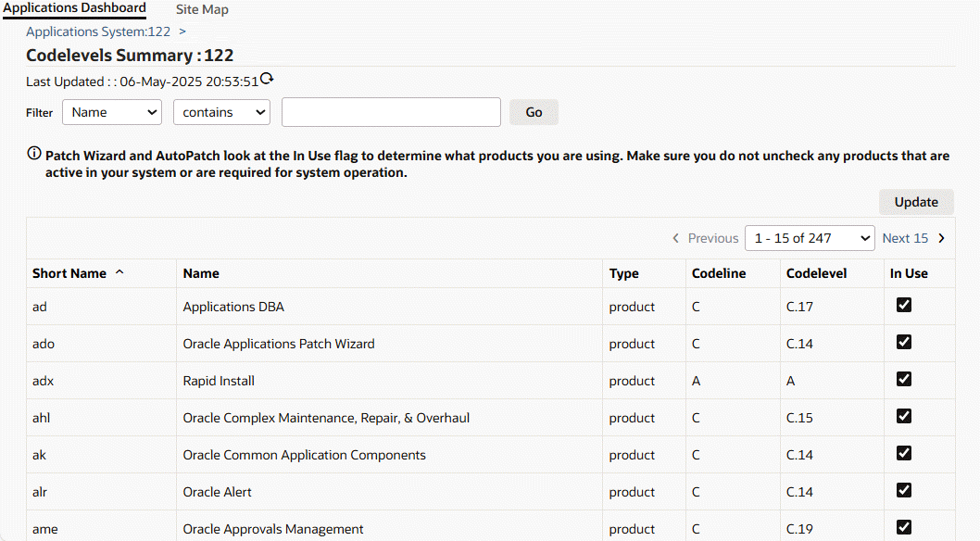Toggle In Use for Oracle Approvals Management
This screenshot has height=541, width=980.
904,527
